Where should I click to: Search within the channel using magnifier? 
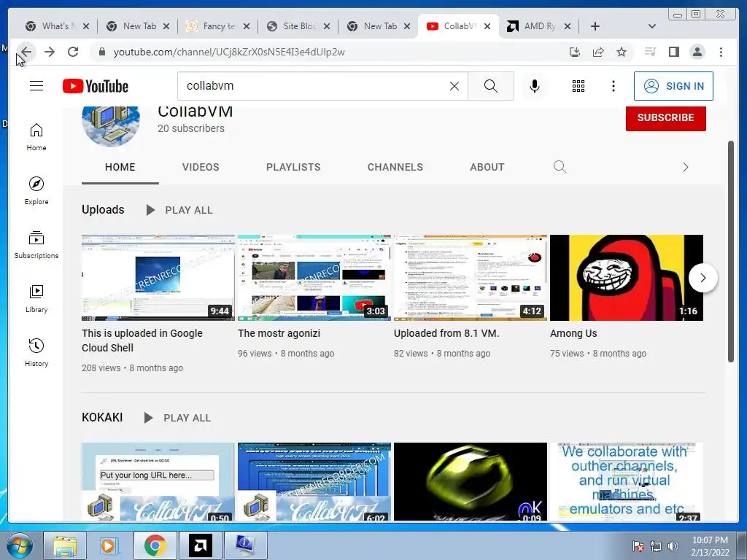pyautogui.click(x=560, y=167)
